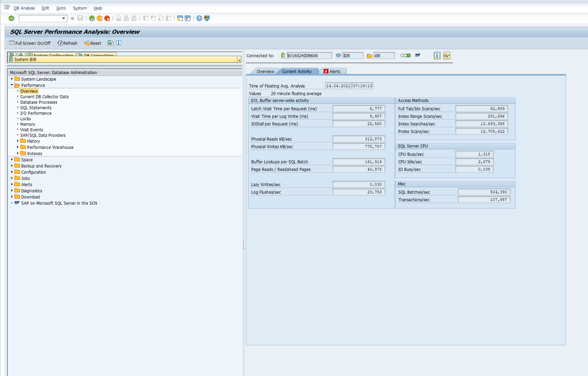Click the Create New Session window icon
Image resolution: width=588 pixels, height=376 pixels.
coord(180,18)
